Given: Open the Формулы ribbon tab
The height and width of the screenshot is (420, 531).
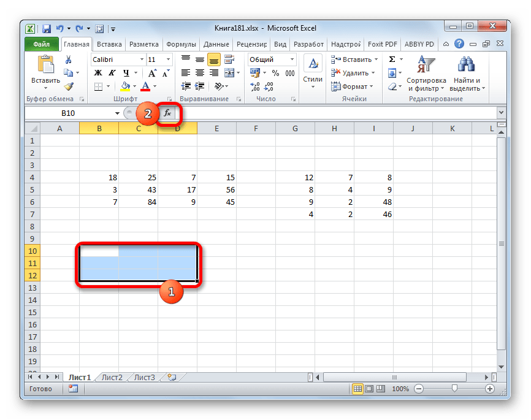Looking at the screenshot, I should 181,44.
